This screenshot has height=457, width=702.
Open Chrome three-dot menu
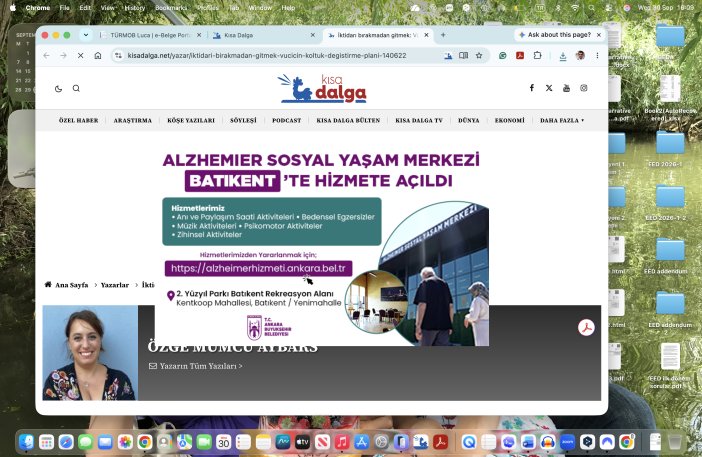(597, 56)
